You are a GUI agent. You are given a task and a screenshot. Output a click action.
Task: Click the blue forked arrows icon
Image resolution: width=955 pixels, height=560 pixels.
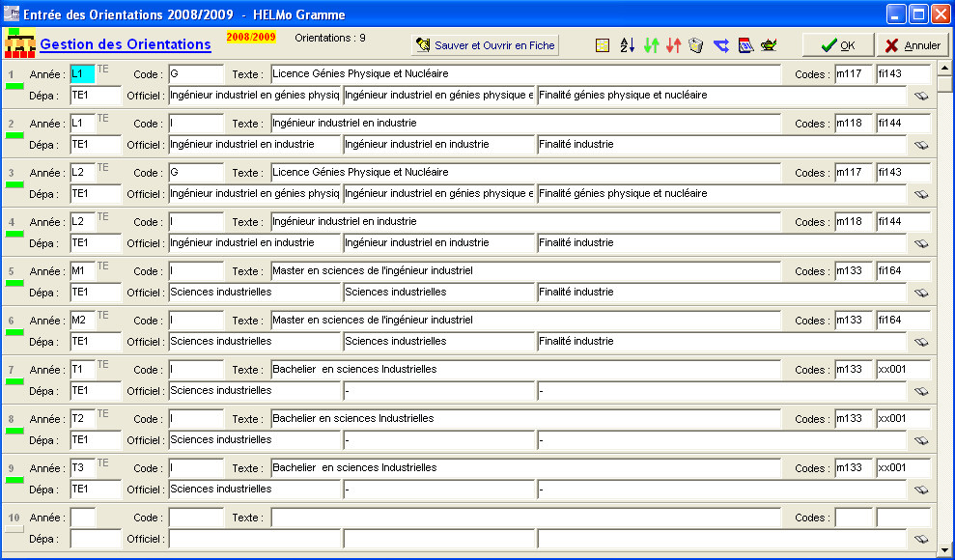(721, 45)
